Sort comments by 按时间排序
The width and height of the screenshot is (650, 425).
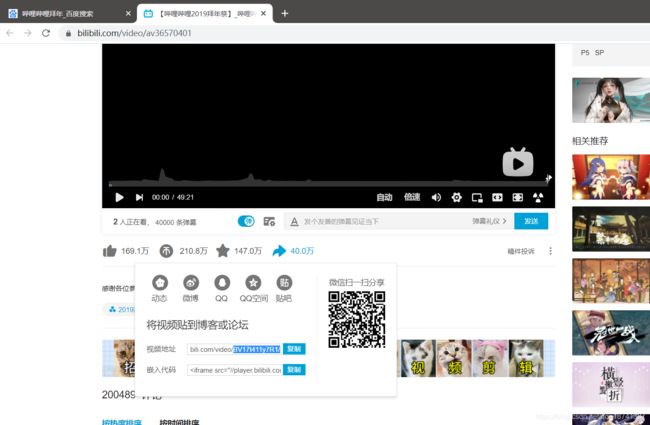pos(179,422)
